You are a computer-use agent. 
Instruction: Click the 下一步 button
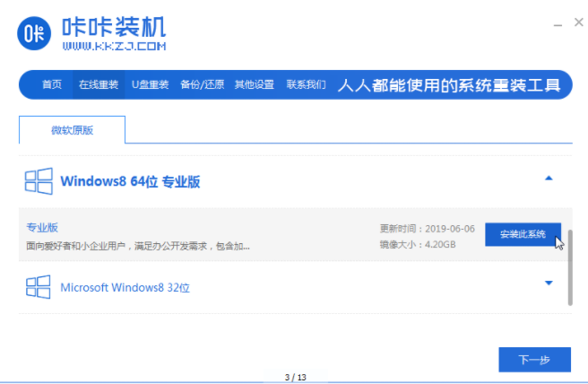click(534, 360)
